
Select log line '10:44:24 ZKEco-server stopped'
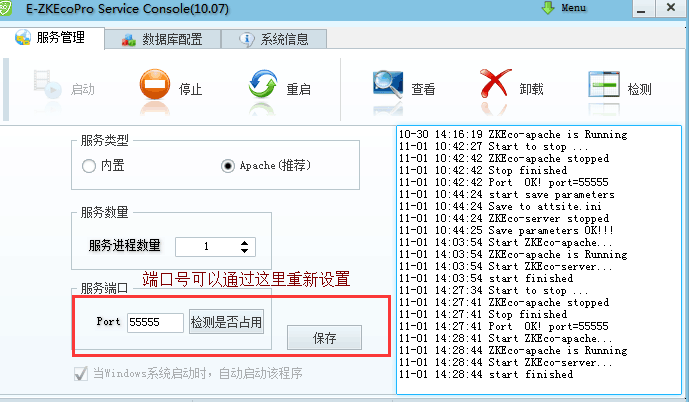(504, 218)
